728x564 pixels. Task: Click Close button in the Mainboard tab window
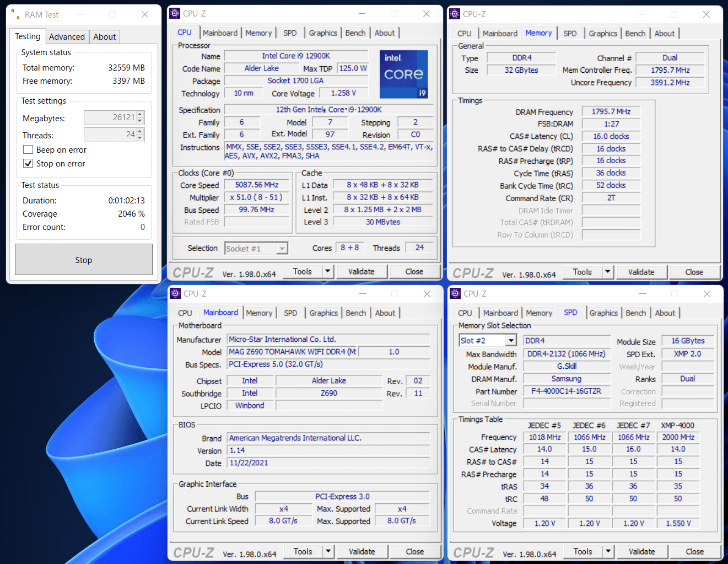coord(415,551)
